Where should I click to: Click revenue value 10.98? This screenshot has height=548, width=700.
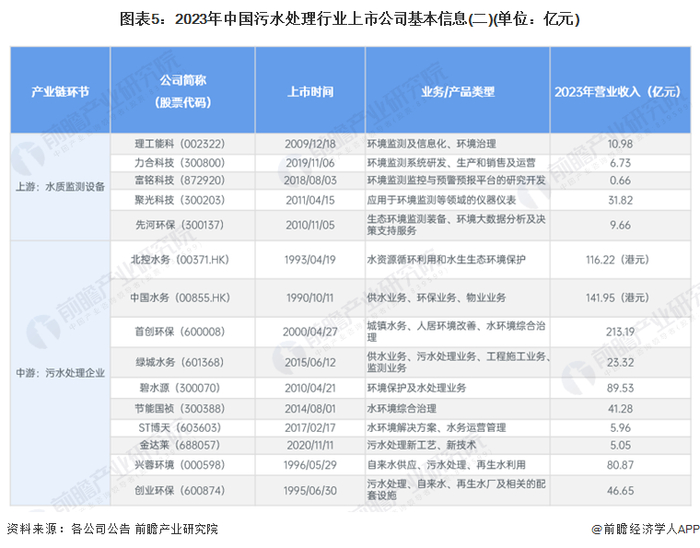pyautogui.click(x=620, y=144)
